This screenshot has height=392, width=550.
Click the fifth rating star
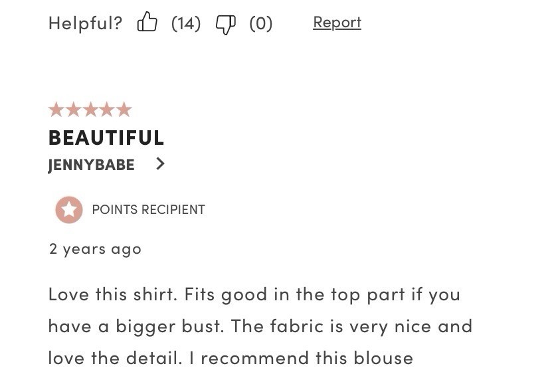tap(124, 110)
